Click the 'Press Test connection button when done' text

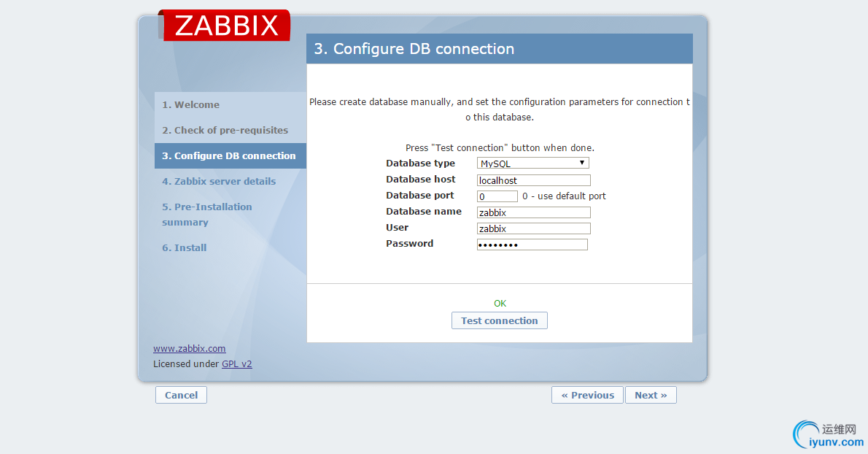coord(500,148)
